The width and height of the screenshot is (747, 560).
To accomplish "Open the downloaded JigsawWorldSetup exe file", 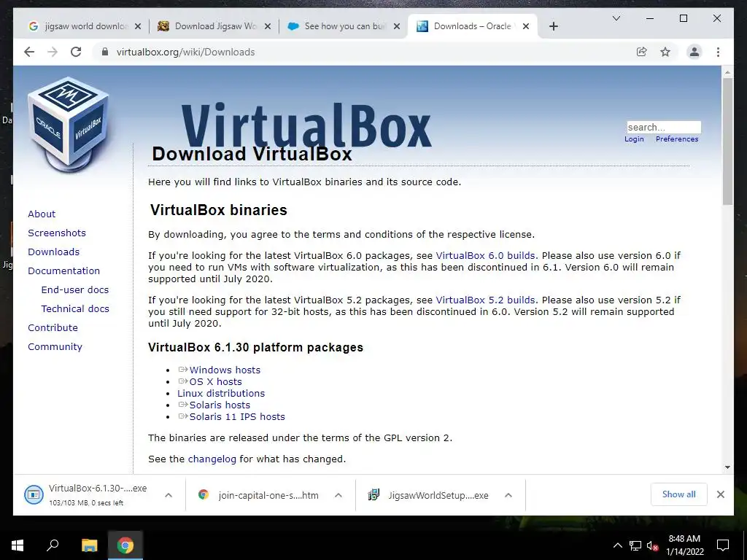I will coord(427,495).
